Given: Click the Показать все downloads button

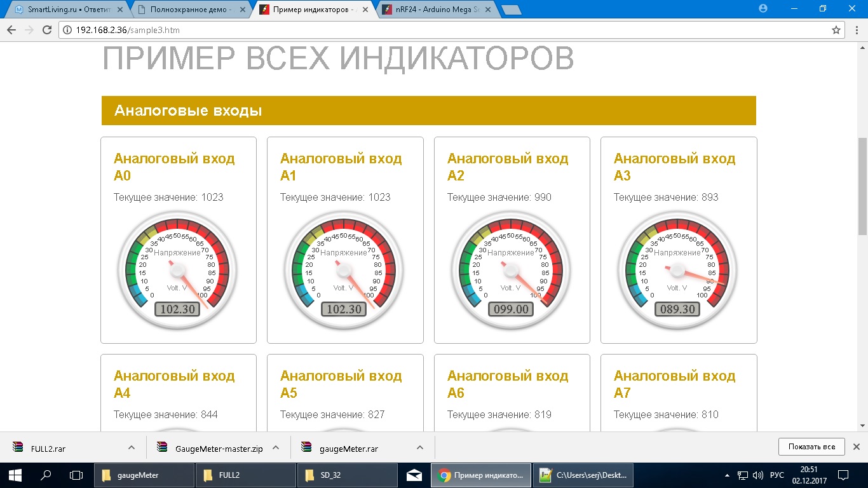Looking at the screenshot, I should tap(811, 447).
